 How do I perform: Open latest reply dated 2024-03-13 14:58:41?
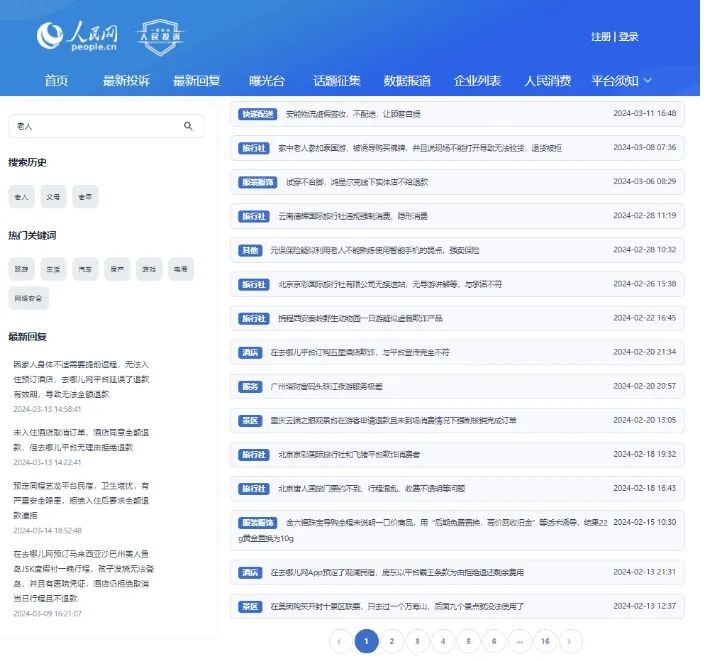81,386
